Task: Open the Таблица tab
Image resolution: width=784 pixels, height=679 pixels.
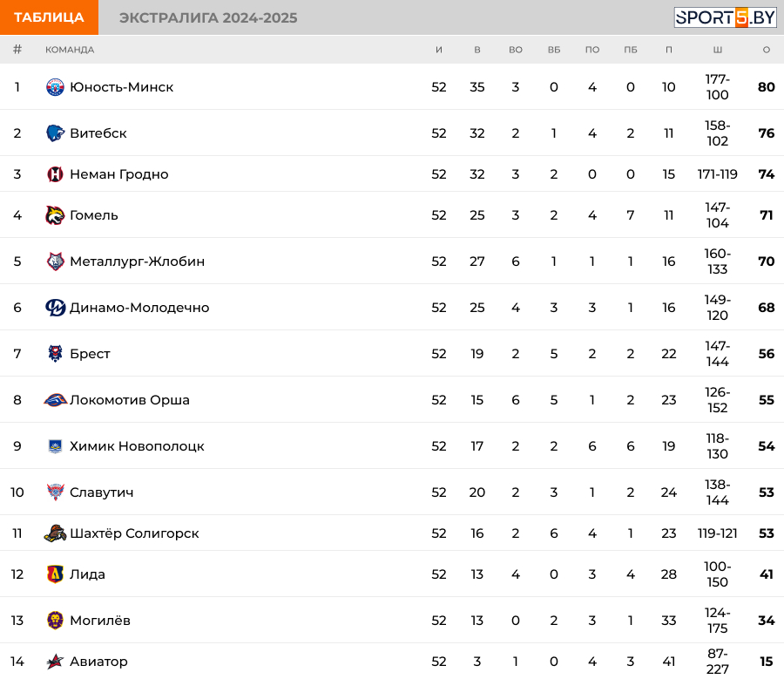Action: click(x=49, y=17)
